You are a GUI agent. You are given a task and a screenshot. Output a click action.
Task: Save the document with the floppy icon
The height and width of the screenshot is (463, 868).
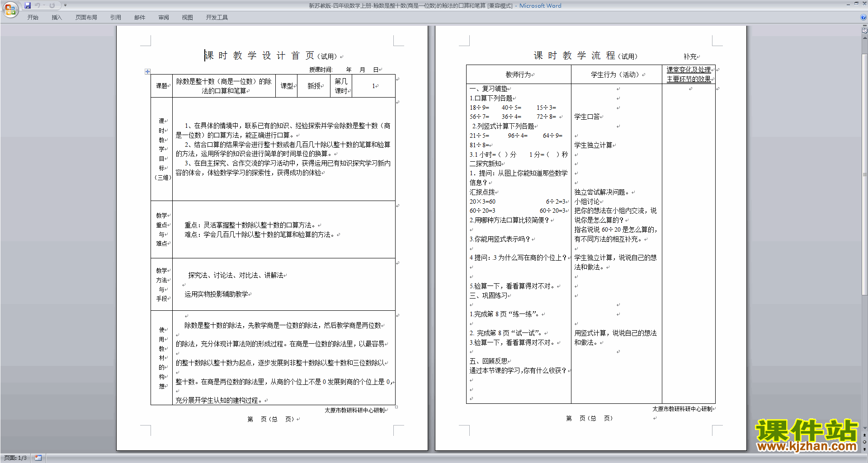28,5
